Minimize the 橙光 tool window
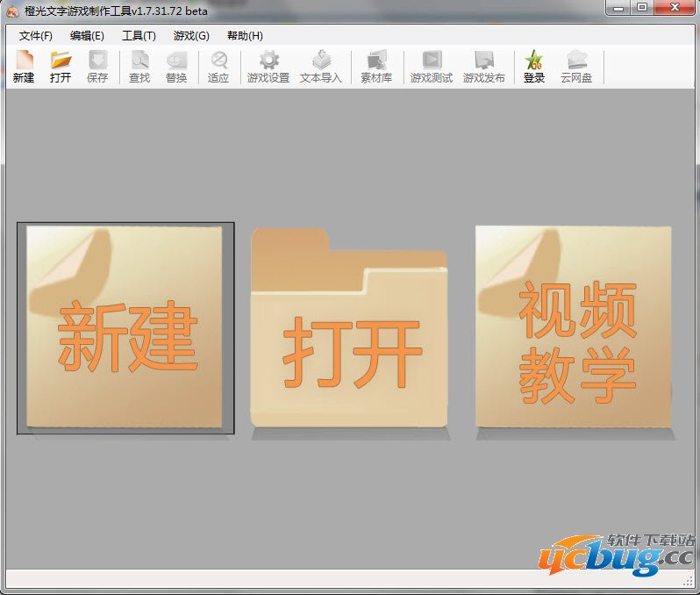 (618, 8)
